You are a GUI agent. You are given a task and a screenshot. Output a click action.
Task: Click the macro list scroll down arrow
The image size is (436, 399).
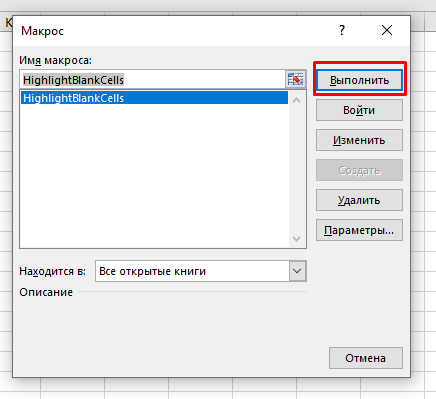[x=296, y=239]
